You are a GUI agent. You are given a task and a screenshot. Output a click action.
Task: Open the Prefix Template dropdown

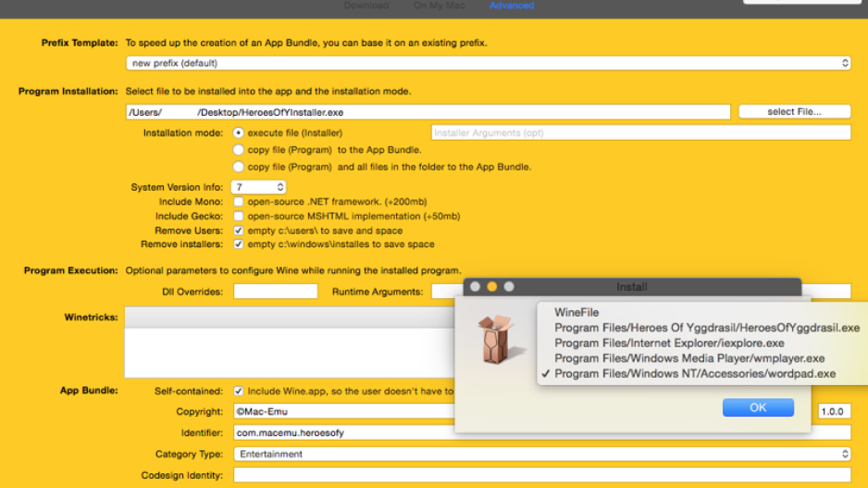click(488, 63)
